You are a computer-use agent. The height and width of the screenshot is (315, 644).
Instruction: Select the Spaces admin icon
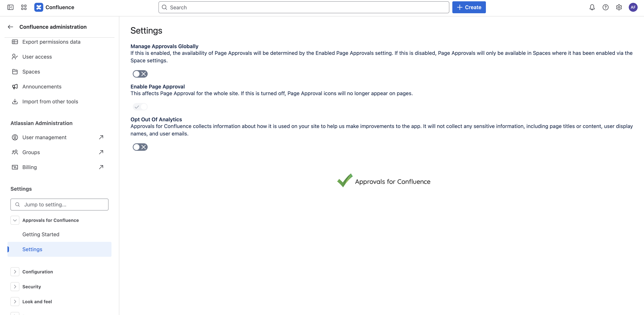coord(15,71)
